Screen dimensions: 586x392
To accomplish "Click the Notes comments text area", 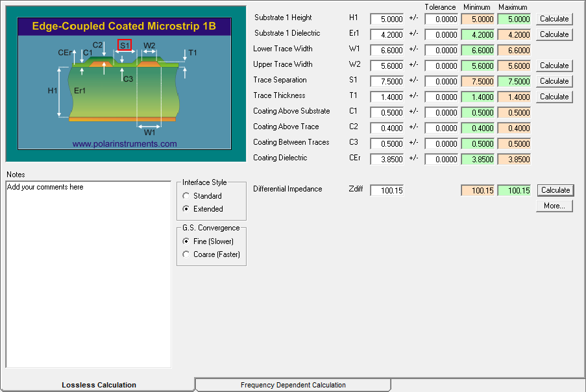I will (88, 274).
